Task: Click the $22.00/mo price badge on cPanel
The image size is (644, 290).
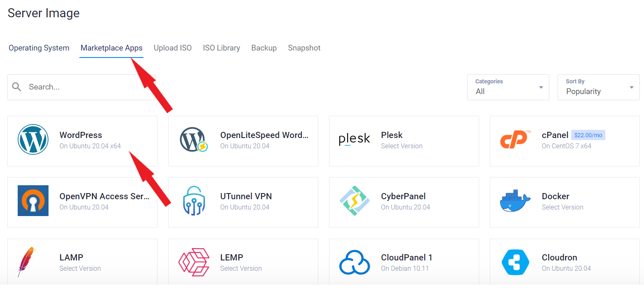Action: coord(588,135)
